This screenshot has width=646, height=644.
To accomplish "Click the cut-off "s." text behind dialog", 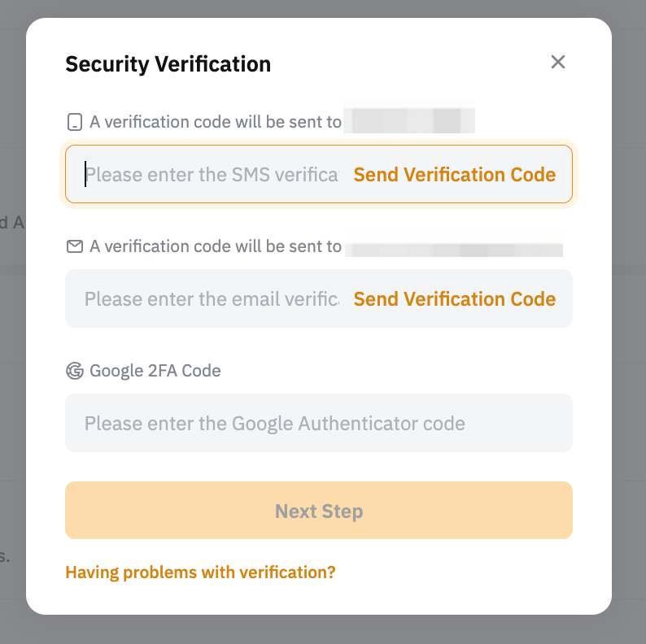I will tap(5, 556).
